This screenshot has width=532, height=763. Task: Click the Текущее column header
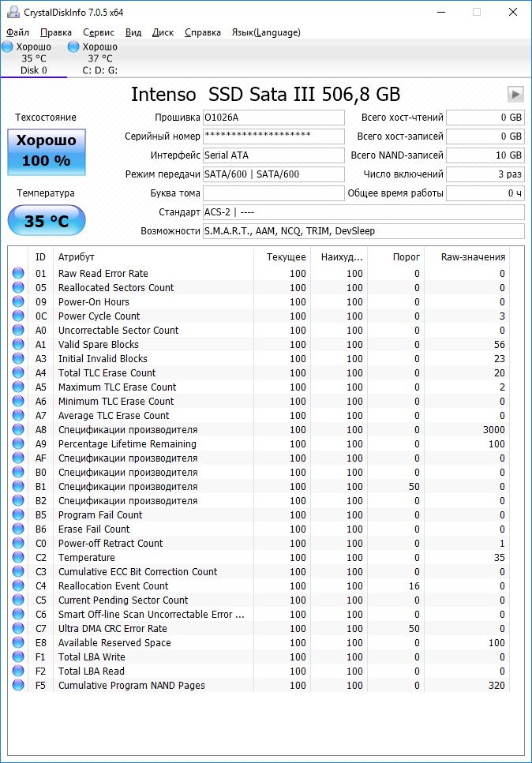click(x=283, y=257)
